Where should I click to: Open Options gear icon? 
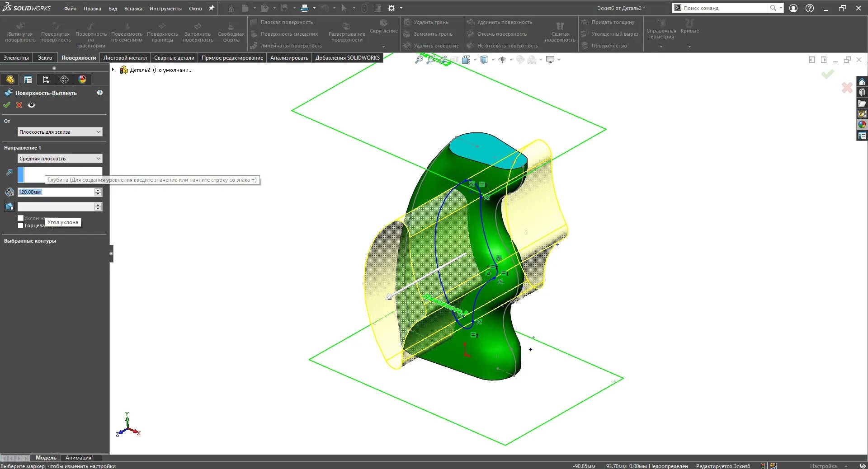pyautogui.click(x=392, y=8)
